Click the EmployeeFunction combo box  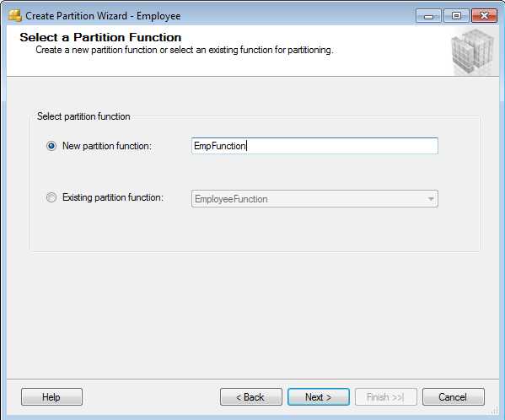point(314,199)
